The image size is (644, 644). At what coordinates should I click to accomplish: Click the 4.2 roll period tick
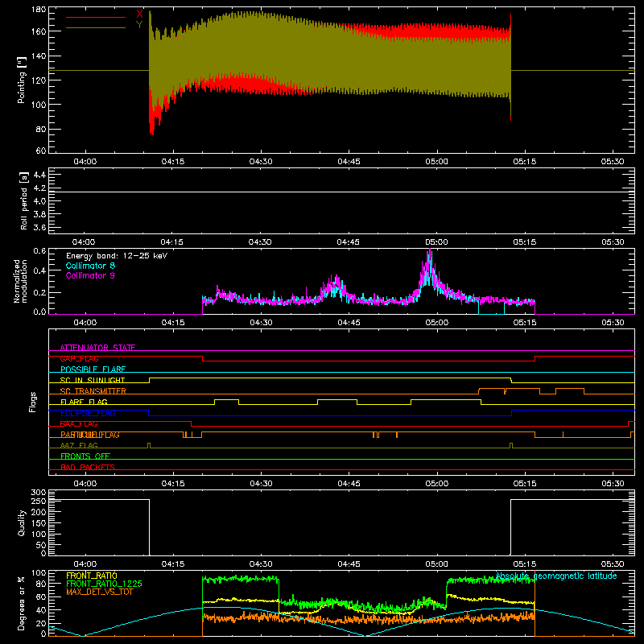pos(39,188)
